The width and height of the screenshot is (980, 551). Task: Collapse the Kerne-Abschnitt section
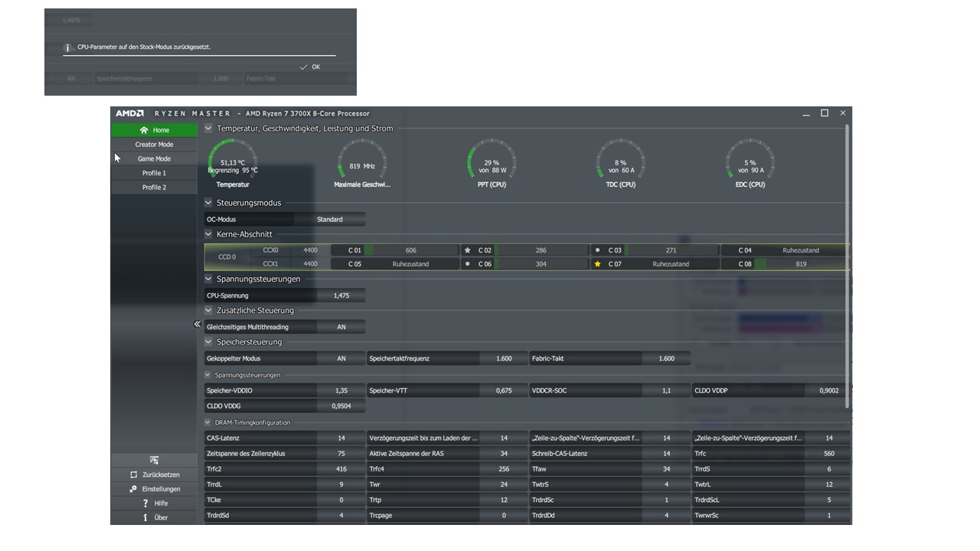click(208, 234)
